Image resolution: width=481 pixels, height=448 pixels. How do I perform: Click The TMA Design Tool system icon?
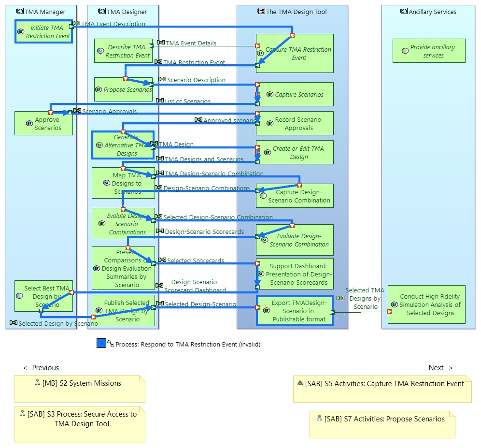(261, 12)
